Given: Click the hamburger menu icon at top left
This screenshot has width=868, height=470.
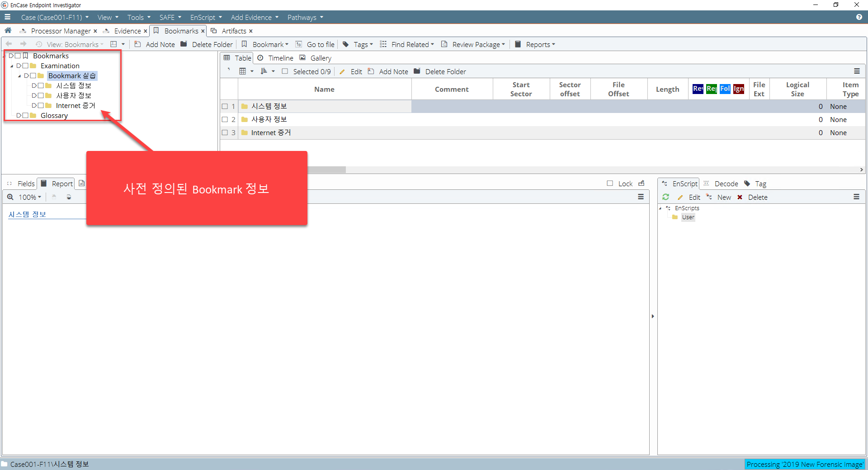Looking at the screenshot, I should pos(8,17).
